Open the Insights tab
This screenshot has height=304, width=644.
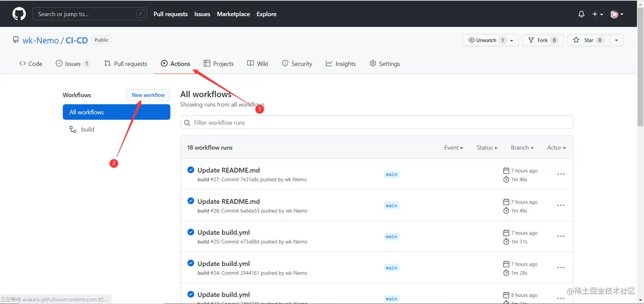[341, 64]
